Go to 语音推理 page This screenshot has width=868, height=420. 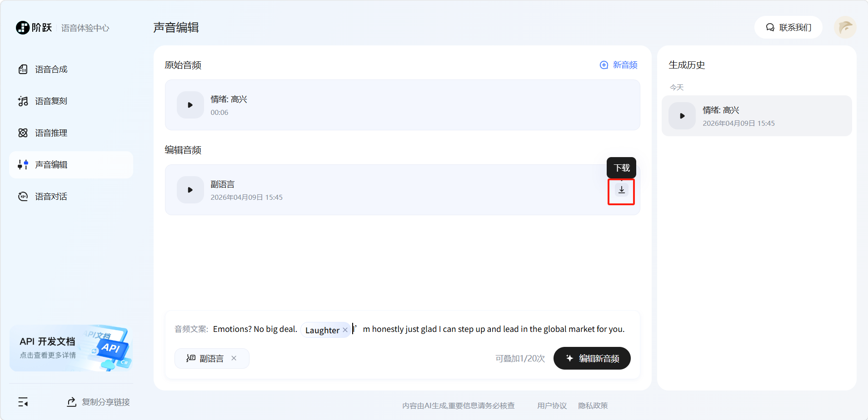click(51, 133)
